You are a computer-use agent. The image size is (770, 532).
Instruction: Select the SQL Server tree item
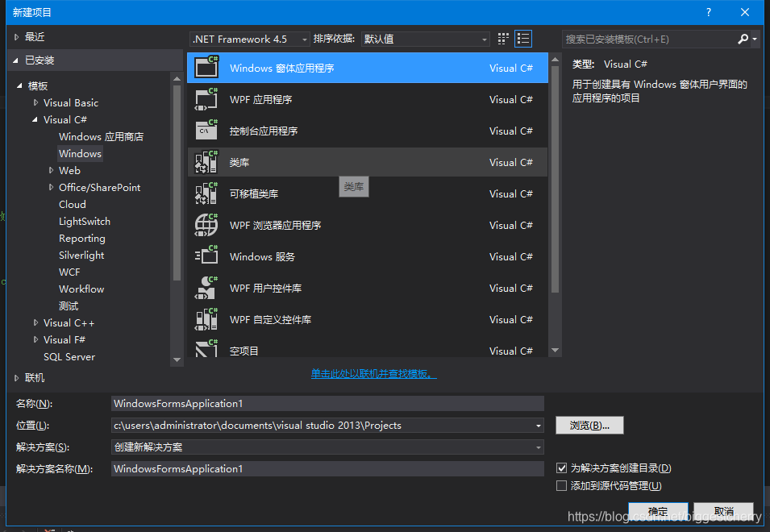point(69,357)
